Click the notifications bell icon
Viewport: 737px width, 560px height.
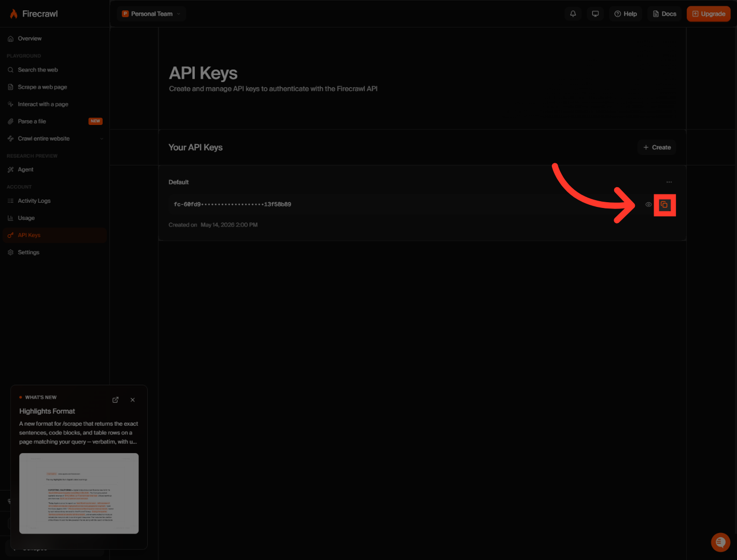click(573, 14)
